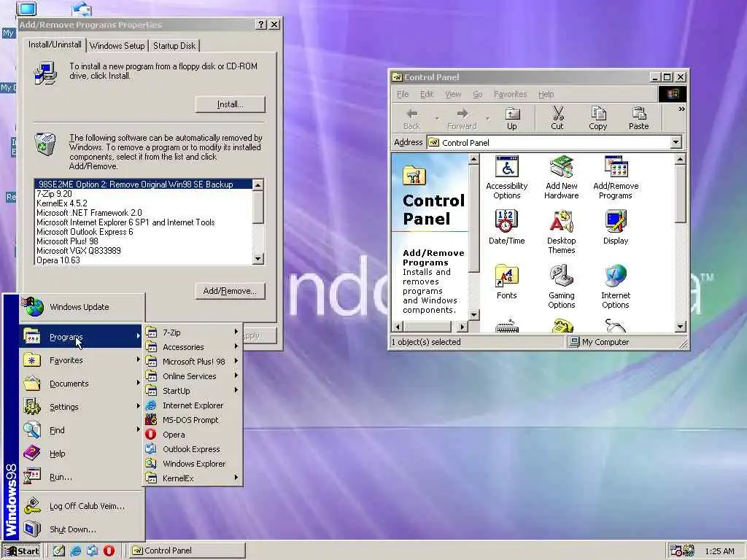Open Accessibility Options in Control Panel
The height and width of the screenshot is (560, 747).
point(506,177)
